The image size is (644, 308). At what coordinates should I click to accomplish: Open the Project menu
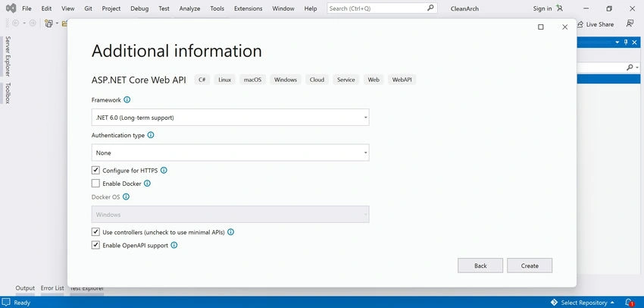[111, 8]
